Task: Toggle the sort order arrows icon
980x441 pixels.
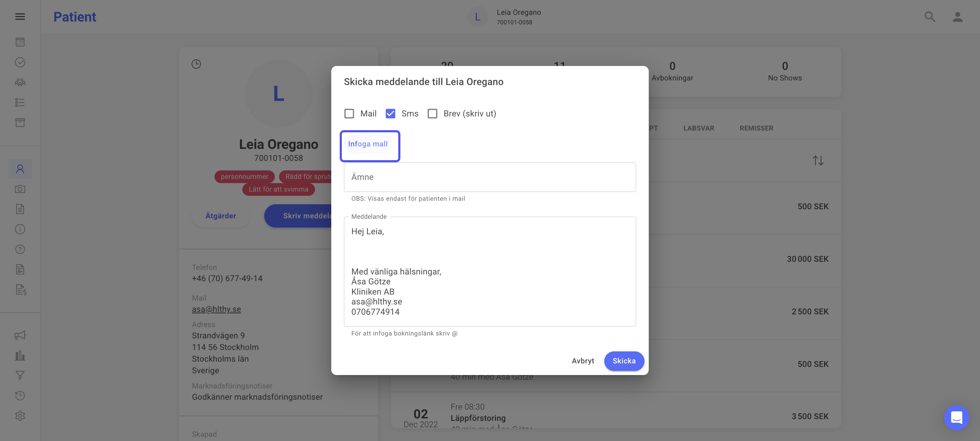Action: [x=818, y=161]
